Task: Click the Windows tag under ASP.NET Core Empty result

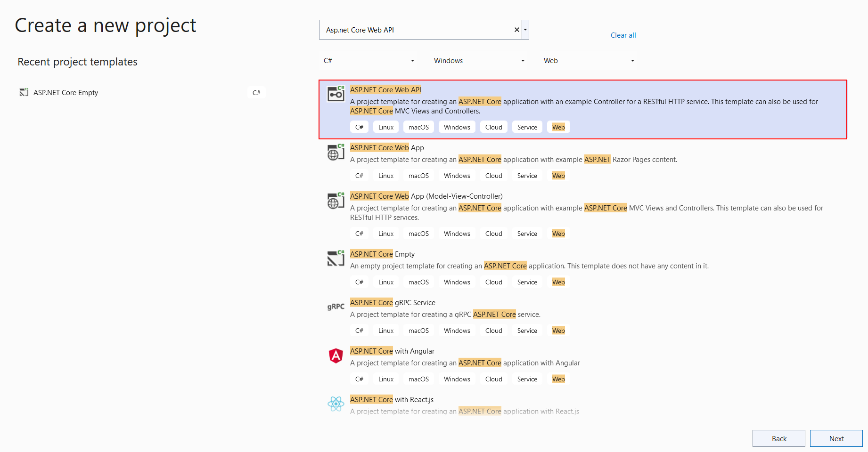Action: click(x=457, y=282)
